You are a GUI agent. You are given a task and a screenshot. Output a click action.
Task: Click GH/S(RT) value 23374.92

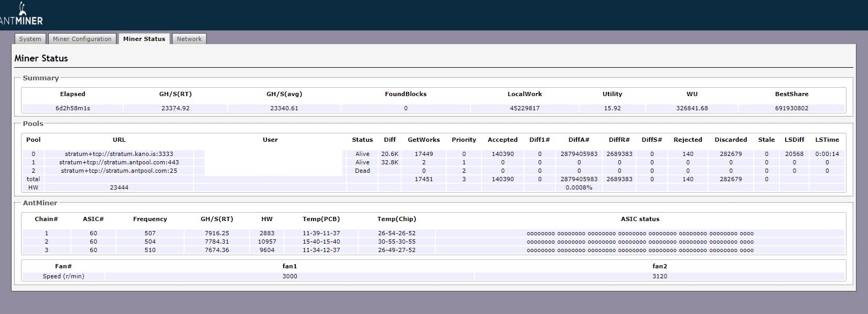point(176,108)
